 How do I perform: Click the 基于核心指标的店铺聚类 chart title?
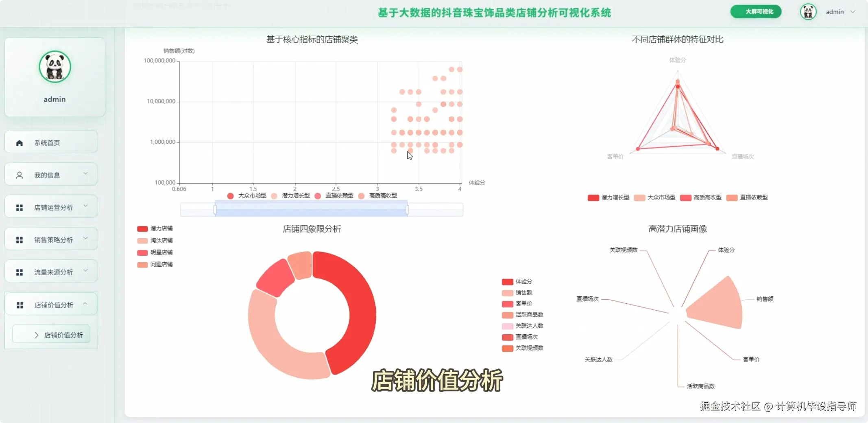312,39
